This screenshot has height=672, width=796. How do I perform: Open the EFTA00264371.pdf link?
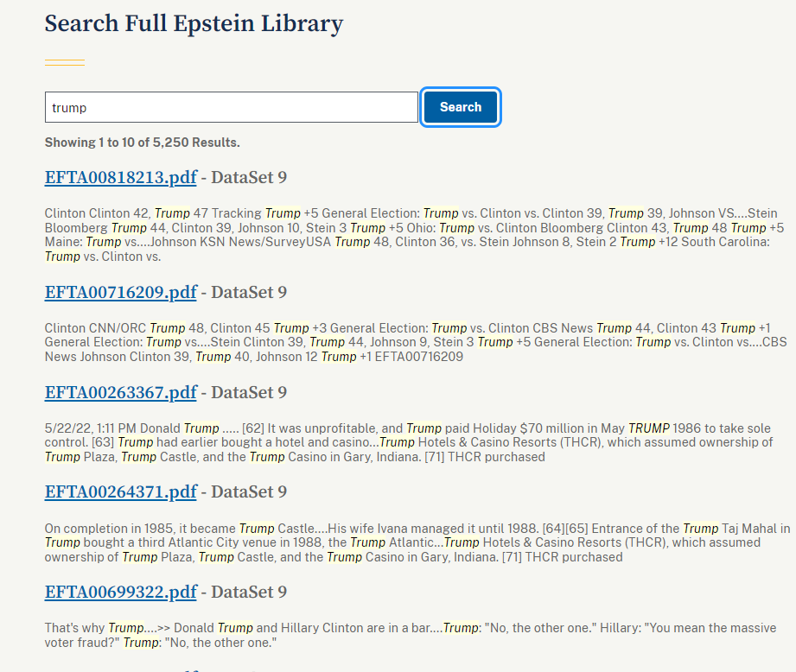tap(121, 492)
